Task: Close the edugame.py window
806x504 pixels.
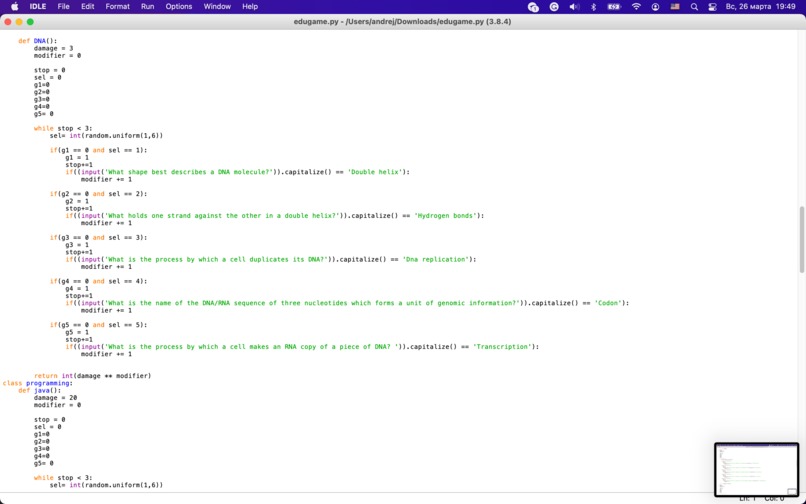Action: (8, 22)
